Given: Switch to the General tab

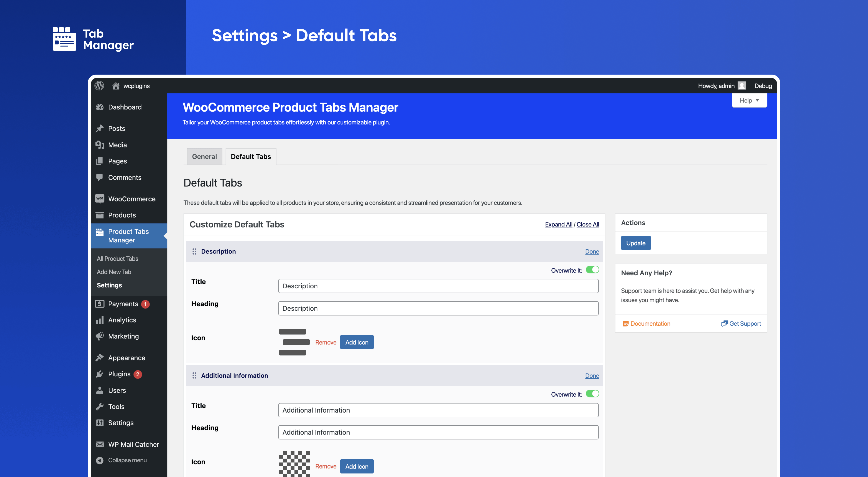Looking at the screenshot, I should click(x=204, y=157).
